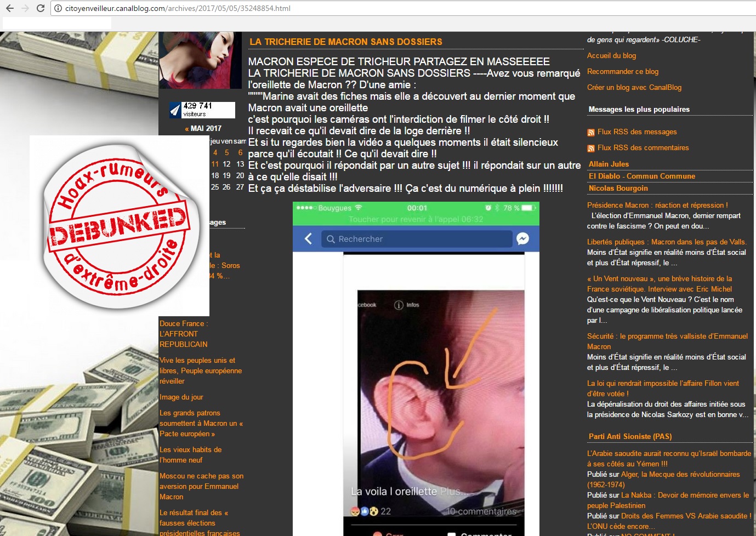Open Flux RSS des commentaires link
Image resolution: width=756 pixels, height=536 pixels.
tap(643, 147)
